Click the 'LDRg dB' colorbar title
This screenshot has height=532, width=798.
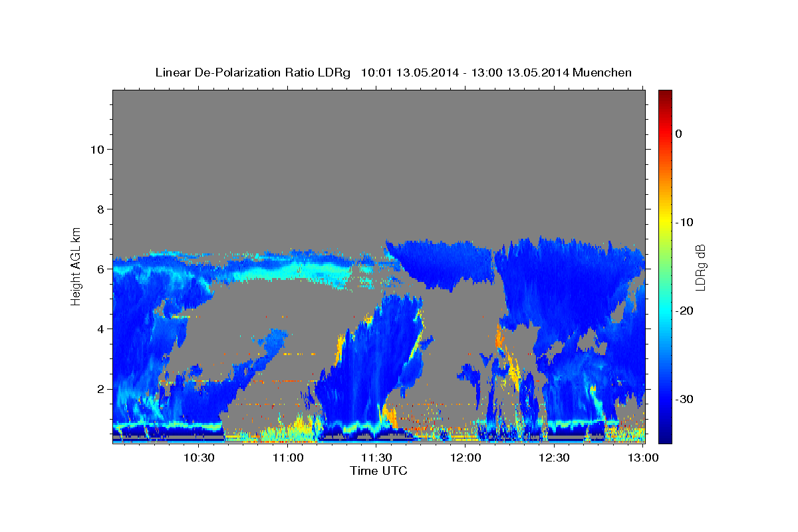pyautogui.click(x=700, y=267)
